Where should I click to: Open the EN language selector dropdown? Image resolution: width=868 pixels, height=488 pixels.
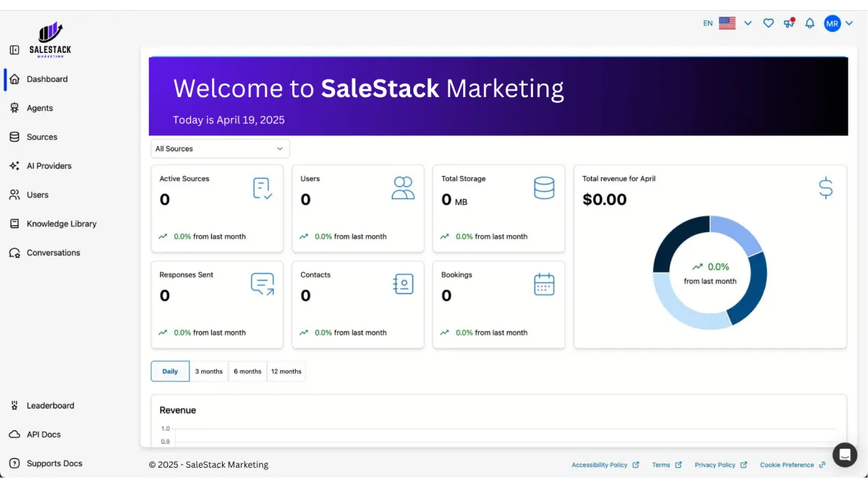pos(727,23)
